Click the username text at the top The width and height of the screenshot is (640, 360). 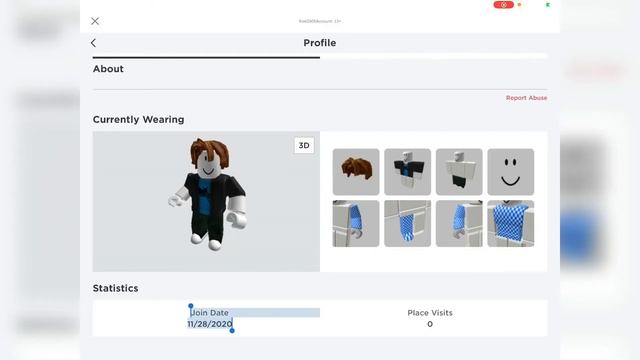tap(320, 21)
